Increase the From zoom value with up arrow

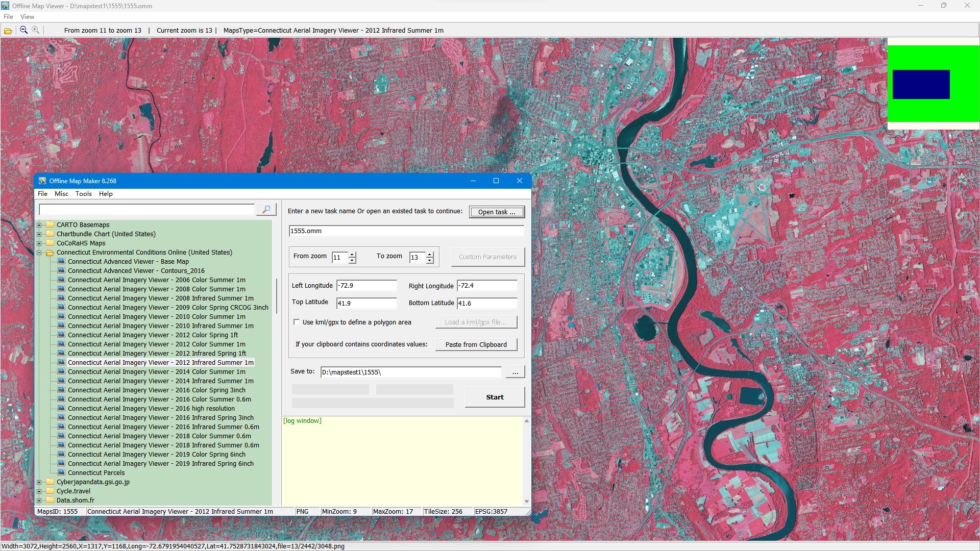point(352,254)
